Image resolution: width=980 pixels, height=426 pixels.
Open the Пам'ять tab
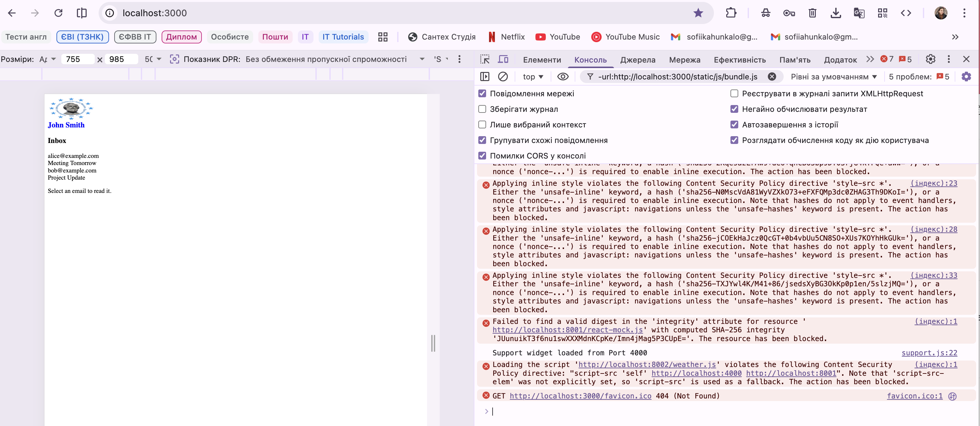(795, 60)
